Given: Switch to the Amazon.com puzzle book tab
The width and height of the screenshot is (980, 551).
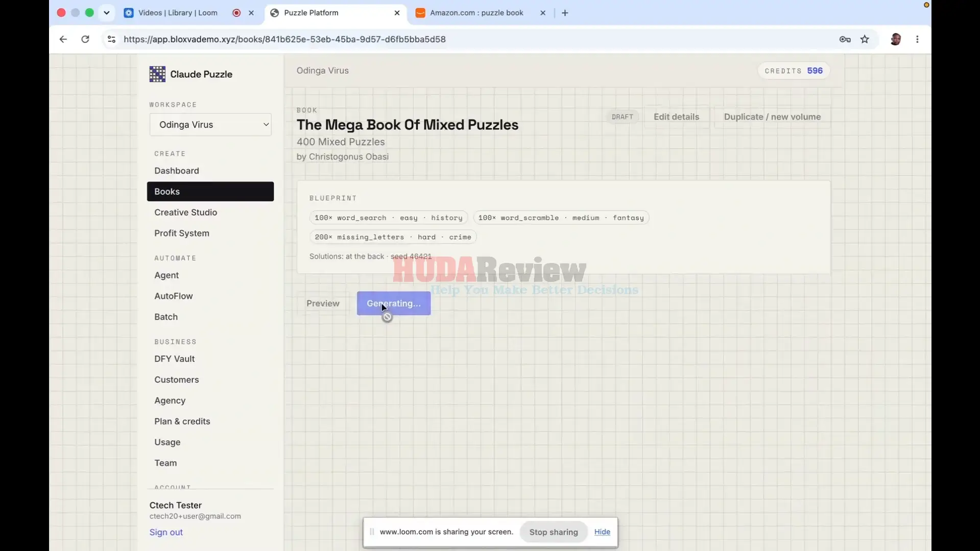Looking at the screenshot, I should (475, 13).
